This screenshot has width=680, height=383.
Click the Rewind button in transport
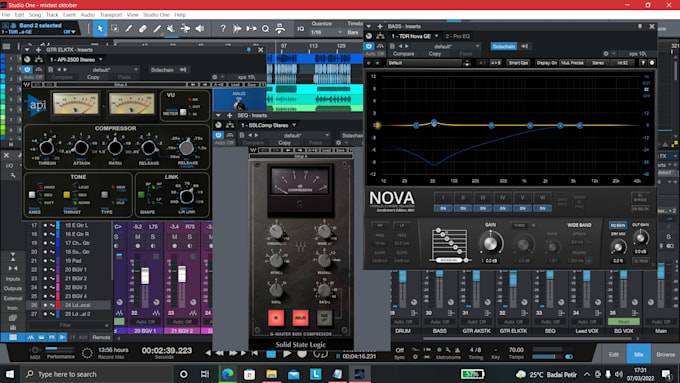(x=220, y=353)
